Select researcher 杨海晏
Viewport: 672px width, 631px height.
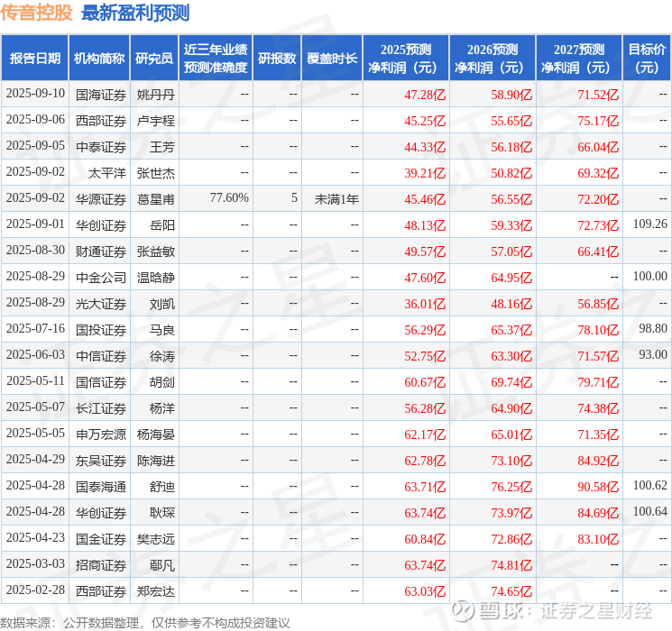click(156, 434)
